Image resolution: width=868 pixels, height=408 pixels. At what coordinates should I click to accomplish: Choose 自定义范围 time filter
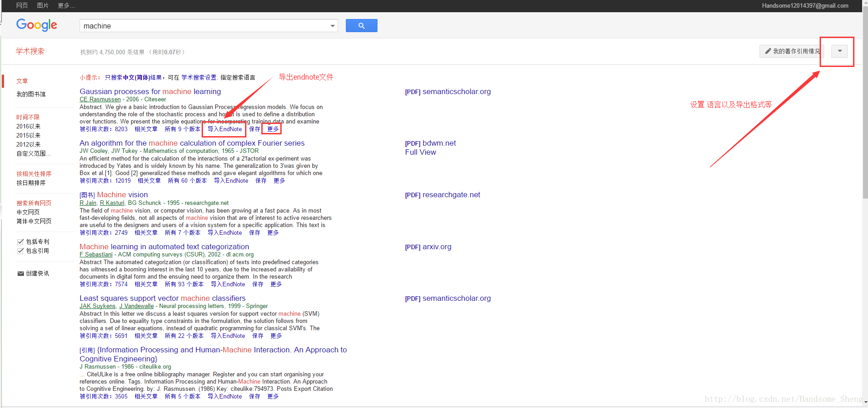pyautogui.click(x=33, y=153)
